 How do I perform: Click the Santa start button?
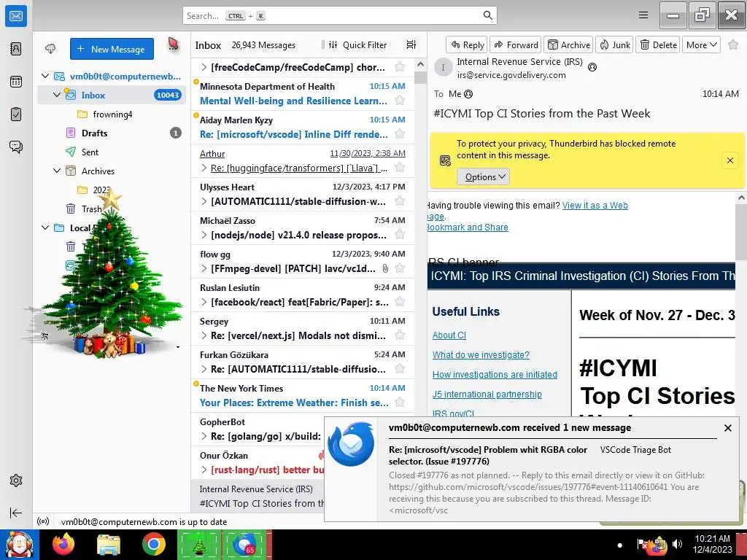[x=19, y=545]
